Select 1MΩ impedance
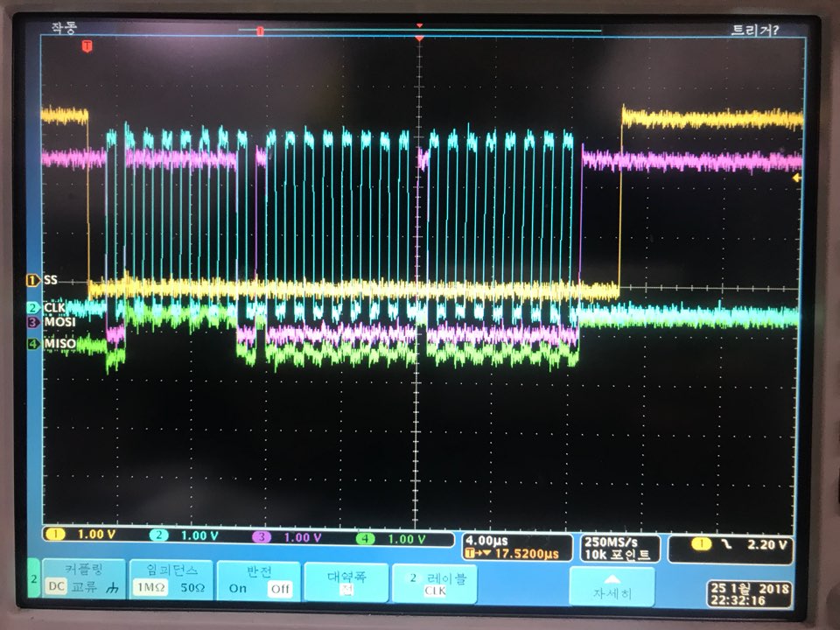 (x=150, y=587)
